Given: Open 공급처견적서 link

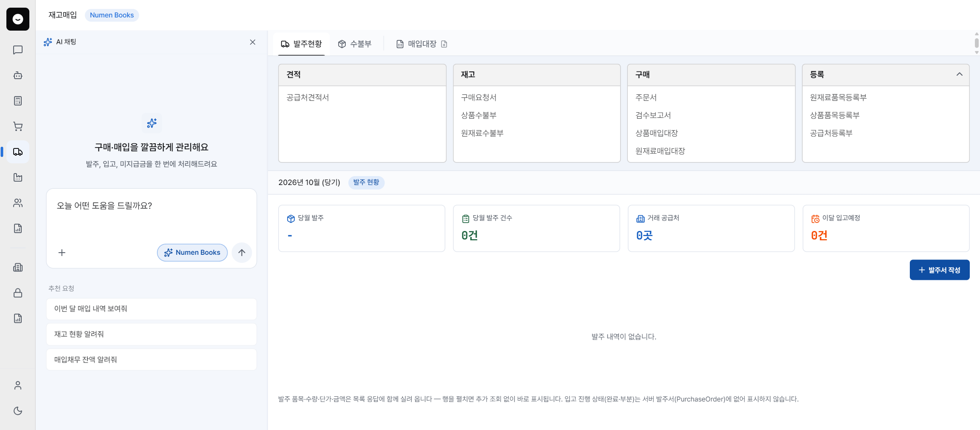Looking at the screenshot, I should pos(308,97).
